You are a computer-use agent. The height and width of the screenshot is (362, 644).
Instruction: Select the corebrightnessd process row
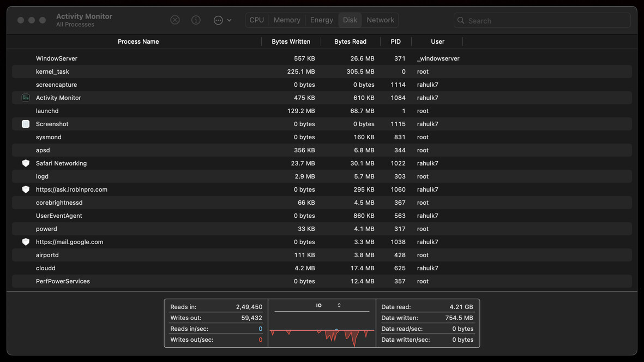coord(322,203)
